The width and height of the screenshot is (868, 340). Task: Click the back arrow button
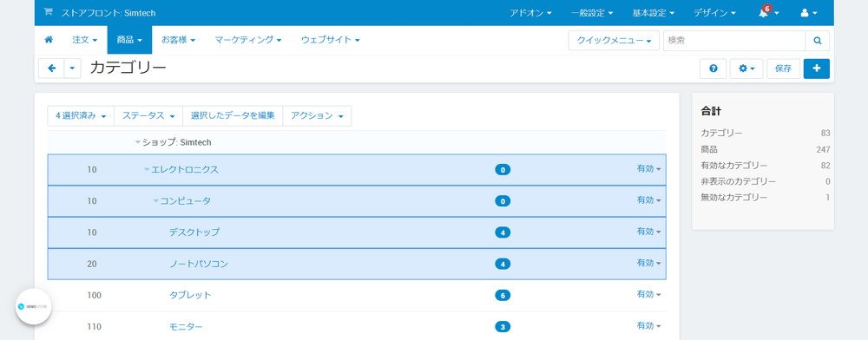(51, 69)
